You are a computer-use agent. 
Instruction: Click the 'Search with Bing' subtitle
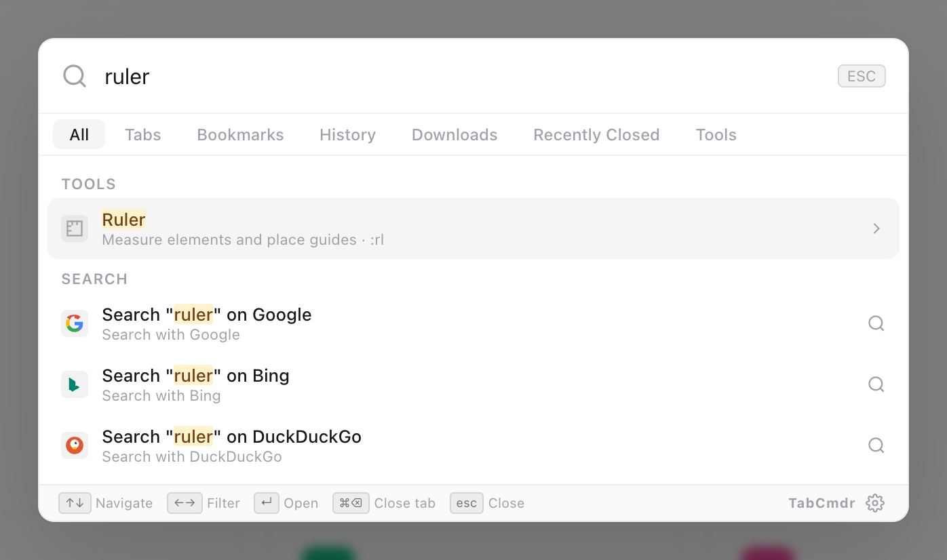pos(161,396)
